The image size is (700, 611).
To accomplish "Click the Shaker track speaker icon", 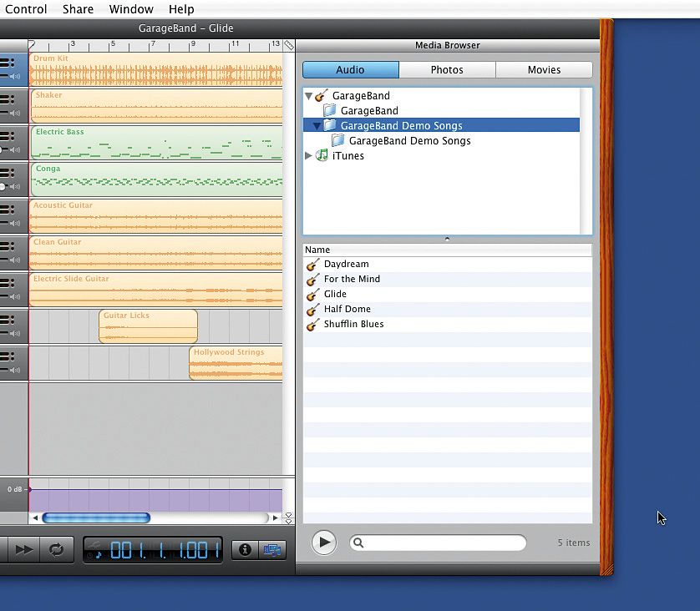I will (x=15, y=114).
